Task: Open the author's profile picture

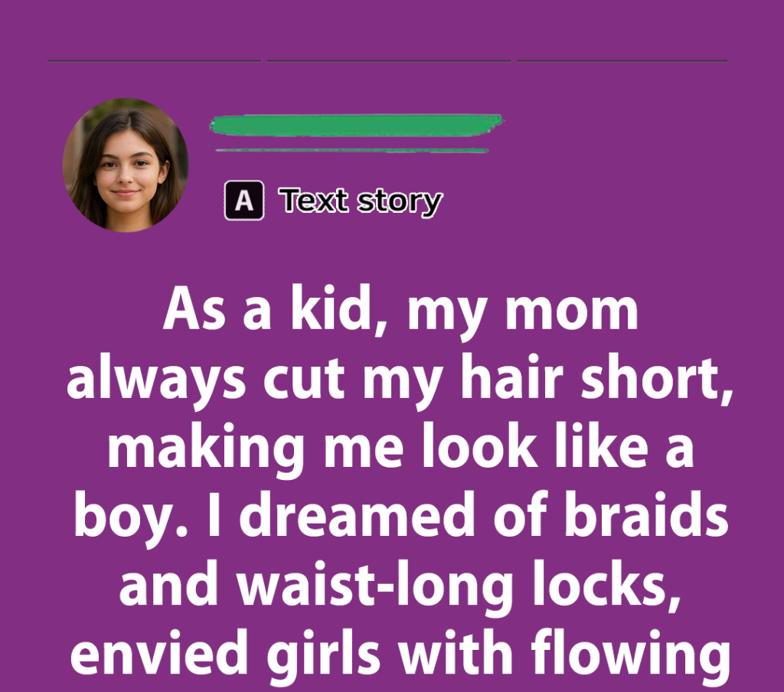Action: (x=126, y=165)
